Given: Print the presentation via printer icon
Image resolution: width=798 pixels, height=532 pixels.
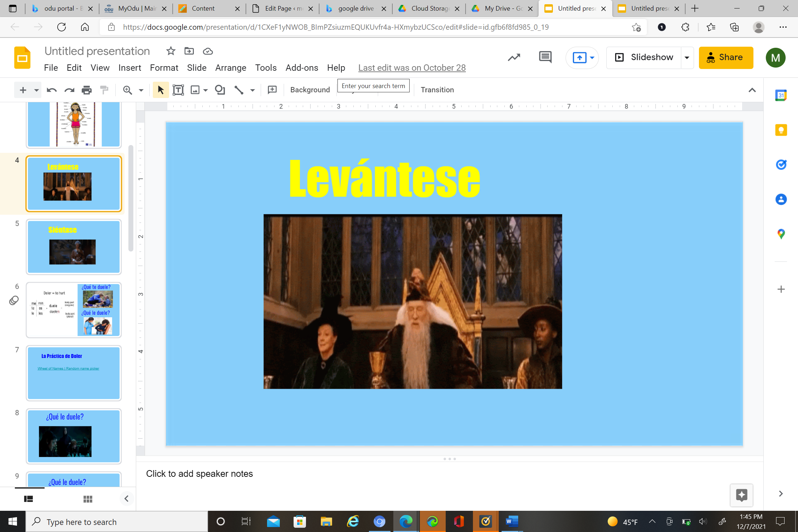Looking at the screenshot, I should click(x=87, y=90).
